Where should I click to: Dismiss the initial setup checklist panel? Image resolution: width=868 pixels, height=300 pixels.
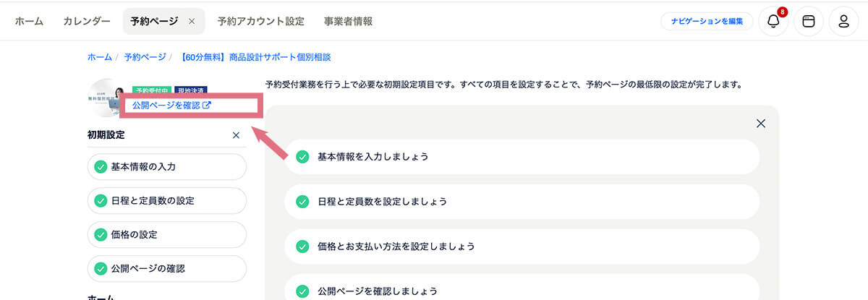click(x=760, y=124)
